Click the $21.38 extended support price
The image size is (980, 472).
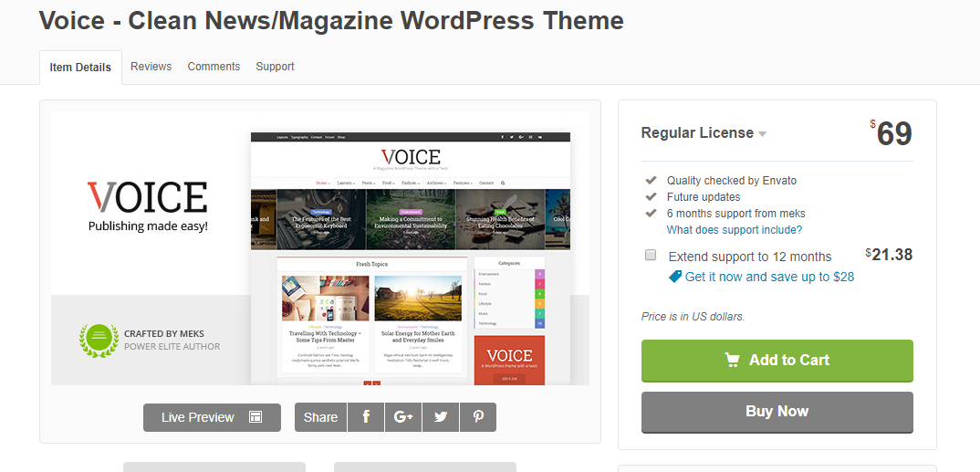click(889, 255)
